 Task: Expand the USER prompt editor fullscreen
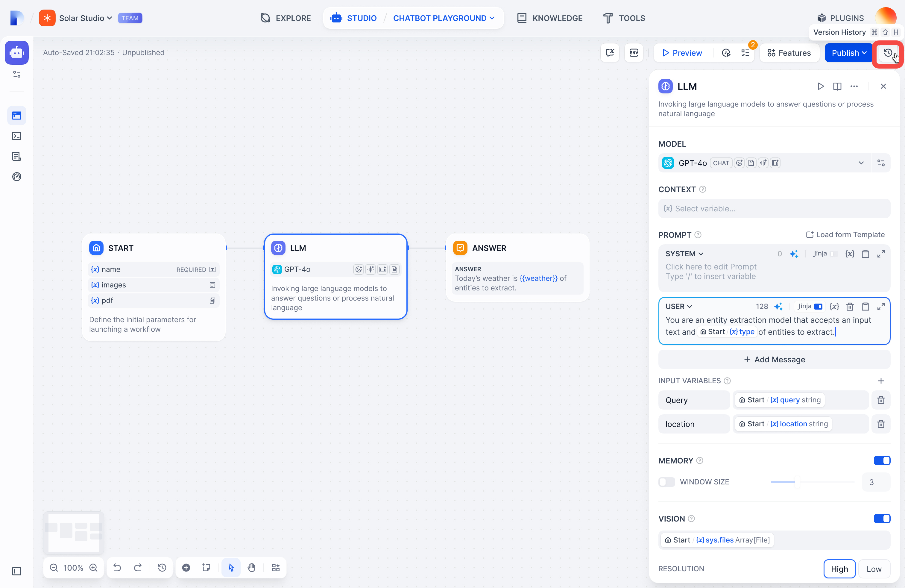(x=881, y=306)
